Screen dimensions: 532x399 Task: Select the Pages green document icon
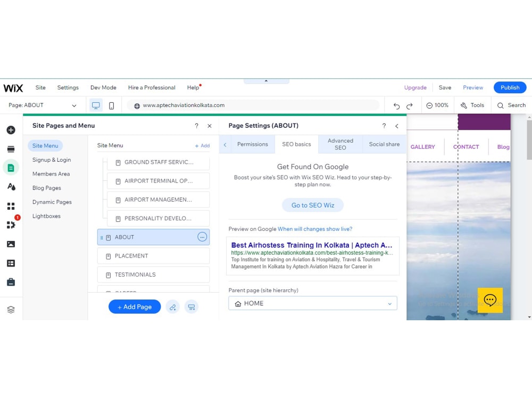click(11, 168)
